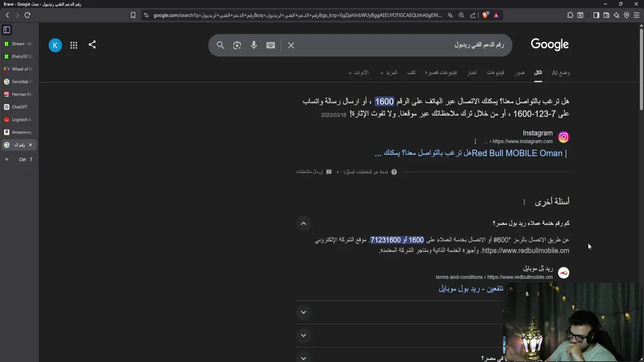Bookmark this page via the bookmark icon

pos(133,15)
